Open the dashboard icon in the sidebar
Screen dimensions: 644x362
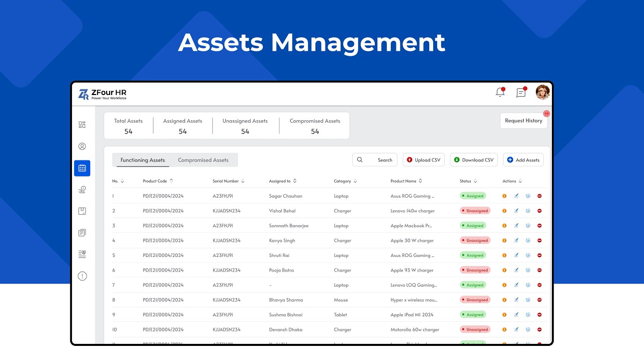tap(82, 124)
